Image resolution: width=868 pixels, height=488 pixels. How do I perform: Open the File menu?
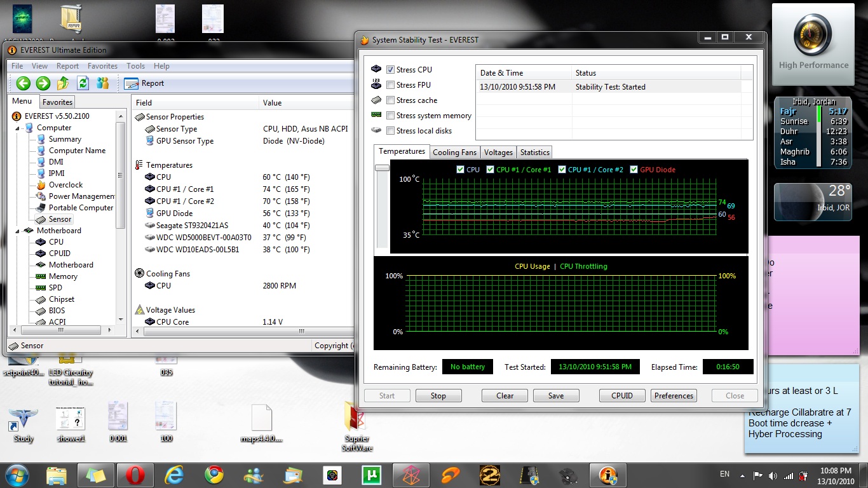[x=17, y=66]
